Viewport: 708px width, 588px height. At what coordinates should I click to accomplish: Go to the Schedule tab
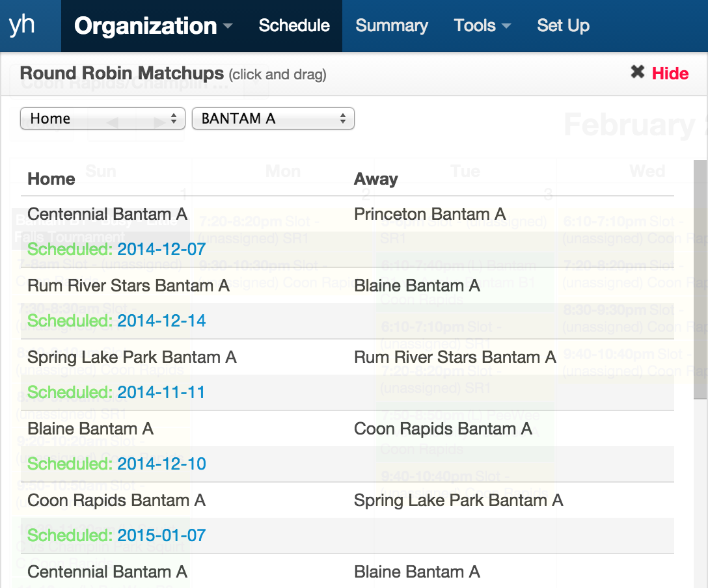294,26
